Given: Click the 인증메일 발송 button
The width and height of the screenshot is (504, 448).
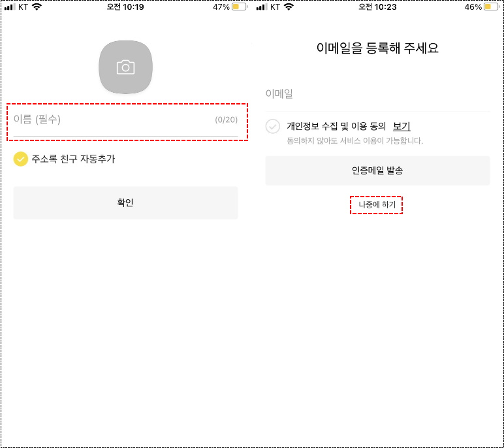Looking at the screenshot, I should [x=377, y=170].
